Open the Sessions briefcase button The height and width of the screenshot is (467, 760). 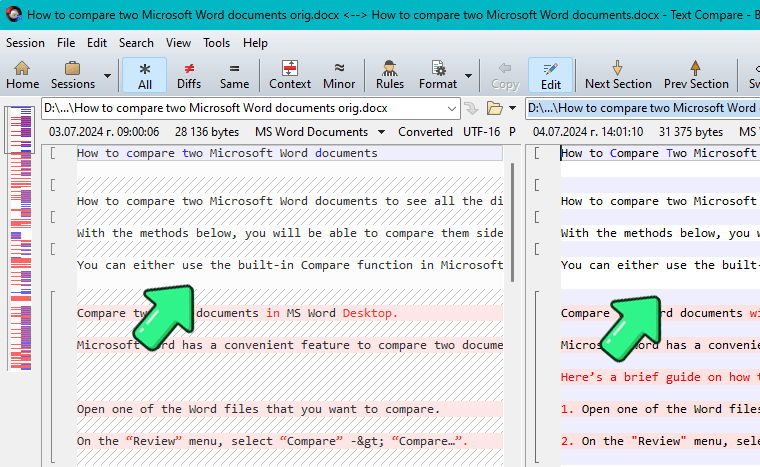click(x=73, y=75)
